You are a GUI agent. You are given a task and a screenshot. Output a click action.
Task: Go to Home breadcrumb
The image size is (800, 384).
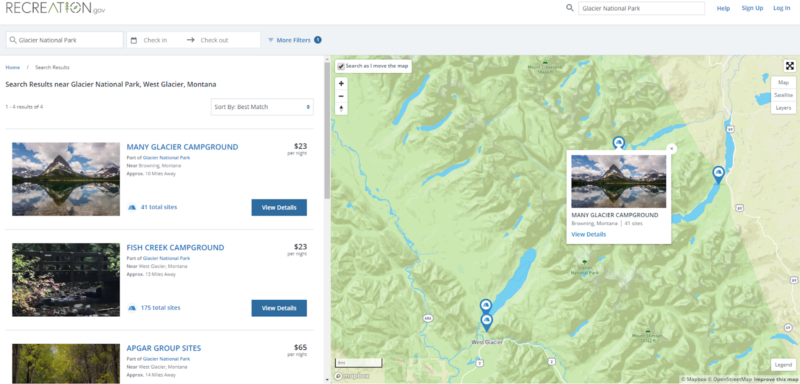click(x=13, y=67)
